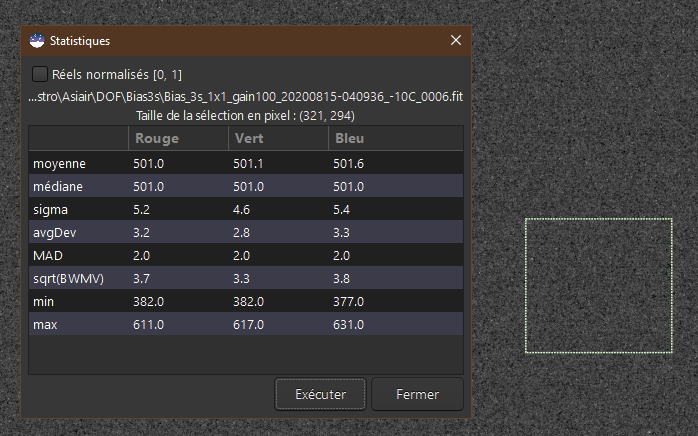This screenshot has width=698, height=436.
Task: Click the sigma Vert value 4.6
Action: point(241,210)
